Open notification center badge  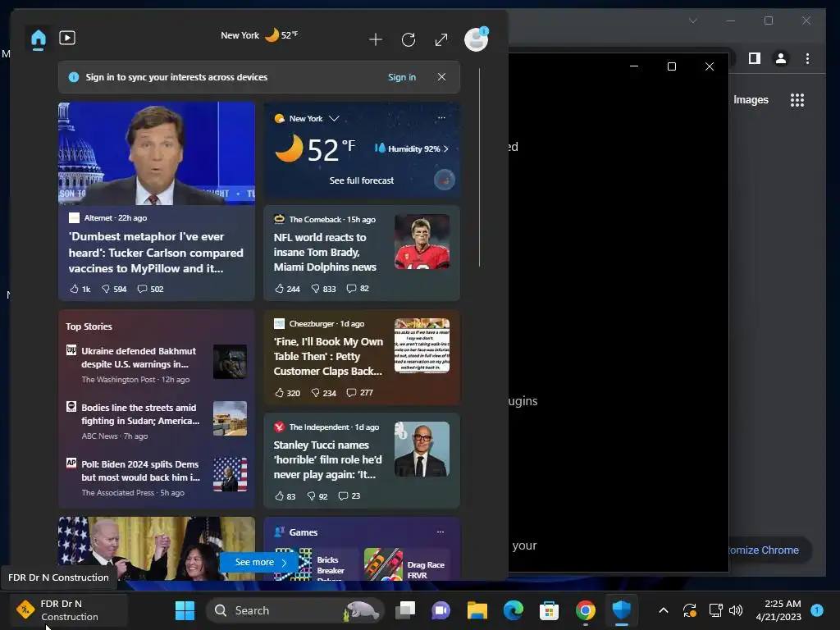point(816,609)
